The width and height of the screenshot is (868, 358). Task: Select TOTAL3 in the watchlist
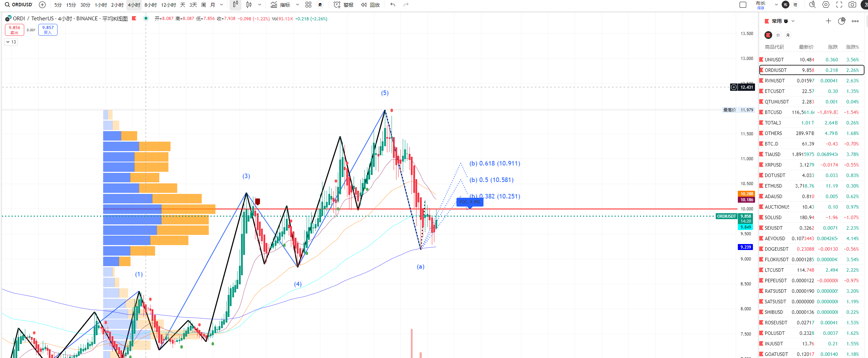pyautogui.click(x=811, y=123)
